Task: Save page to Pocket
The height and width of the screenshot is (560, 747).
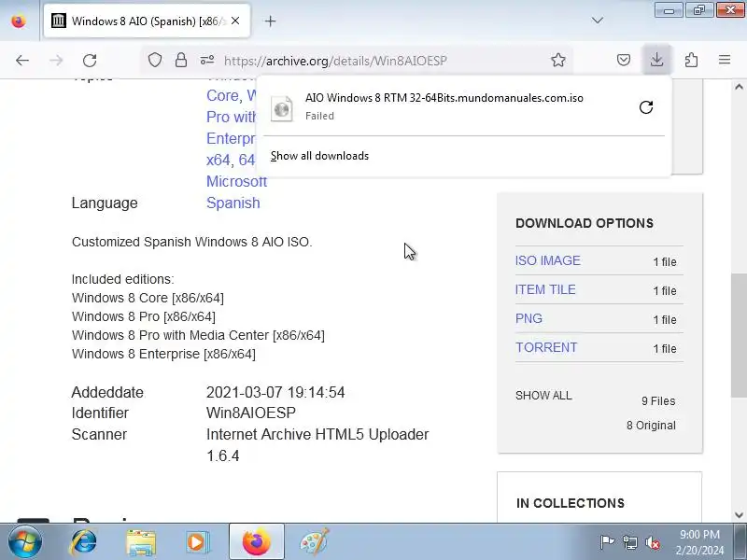Action: pyautogui.click(x=624, y=60)
